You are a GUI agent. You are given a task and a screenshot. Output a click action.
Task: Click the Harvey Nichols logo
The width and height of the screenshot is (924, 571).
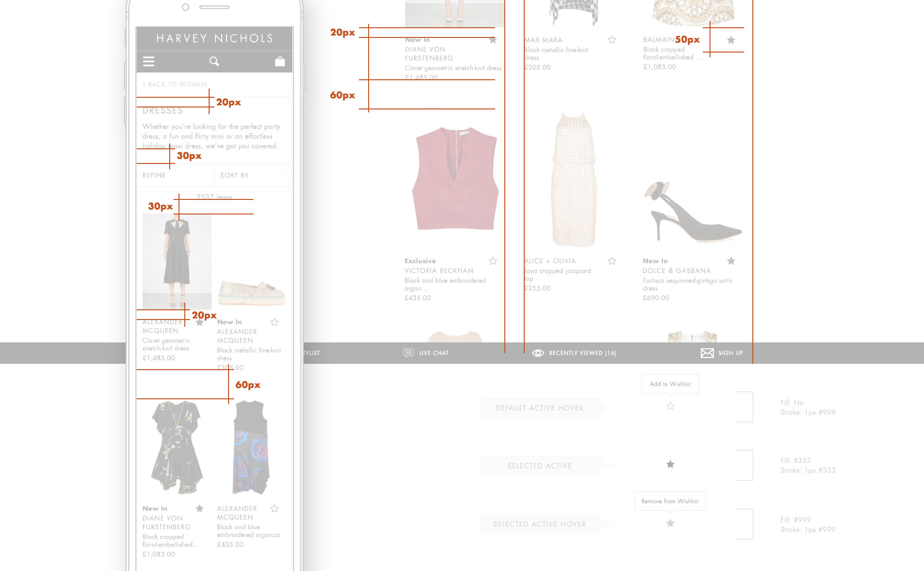pos(215,38)
